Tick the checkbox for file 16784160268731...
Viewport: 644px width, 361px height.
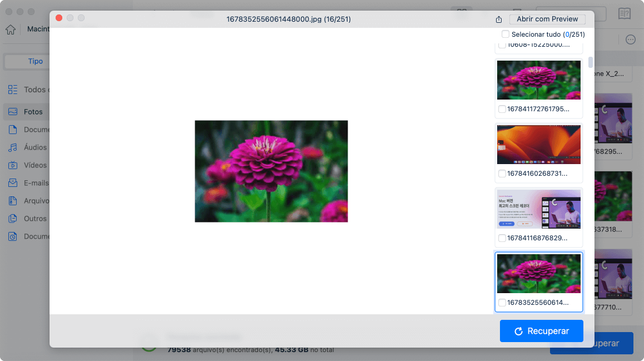[x=502, y=174]
